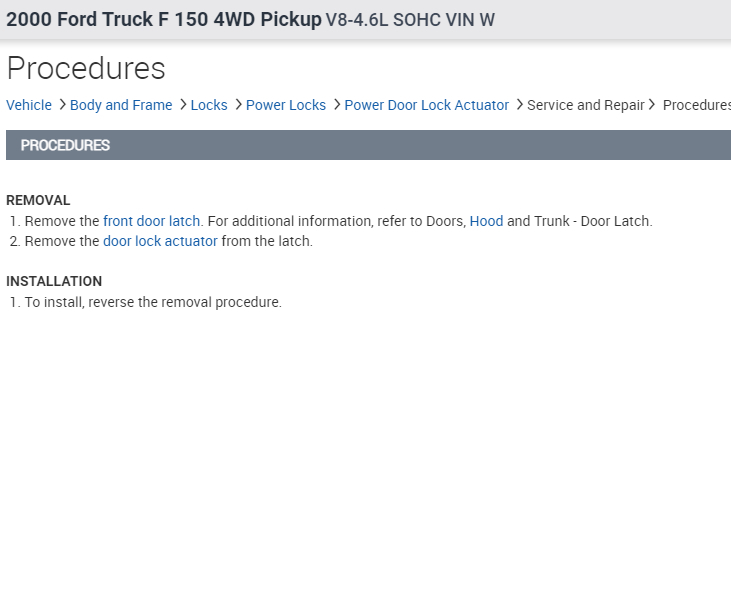Open the Vehicle breadcrumb link
Viewport: 731px width, 597px height.
pyautogui.click(x=29, y=105)
